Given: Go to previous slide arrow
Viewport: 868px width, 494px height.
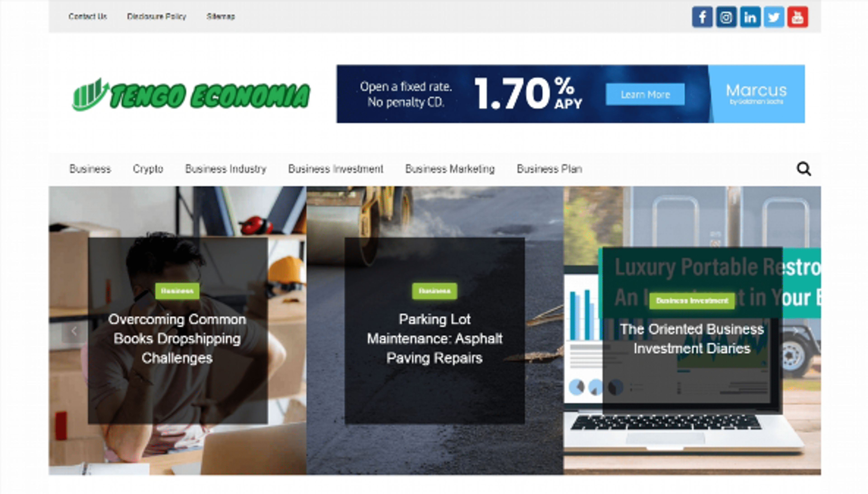Looking at the screenshot, I should [x=74, y=331].
